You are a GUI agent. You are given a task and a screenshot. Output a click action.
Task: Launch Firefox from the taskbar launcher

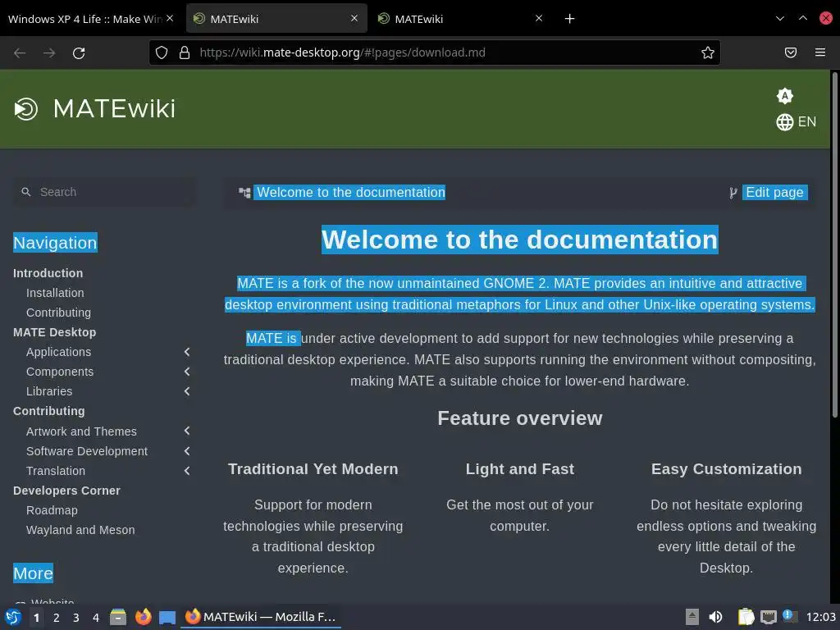tap(143, 617)
